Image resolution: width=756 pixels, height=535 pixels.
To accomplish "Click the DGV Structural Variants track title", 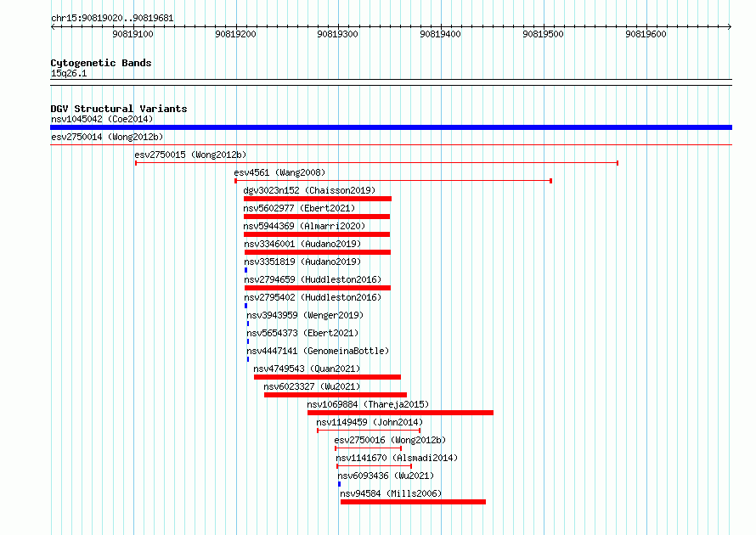I will pyautogui.click(x=119, y=109).
